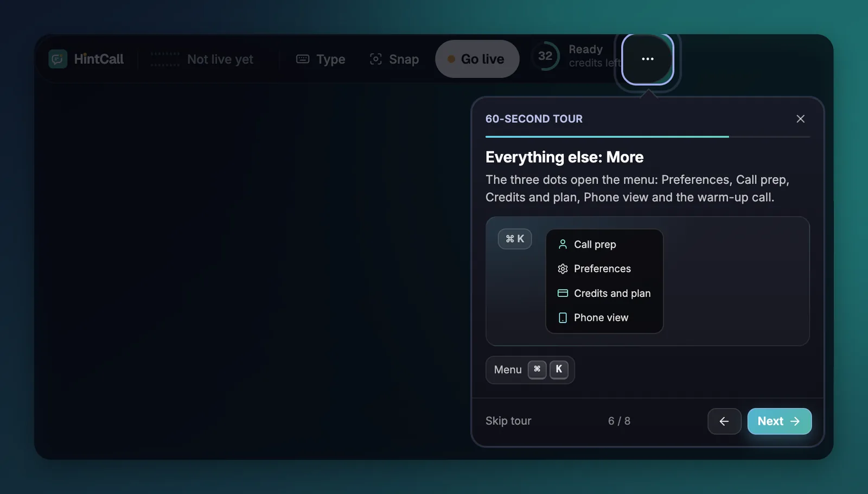The image size is (868, 494).
Task: Click the dotted waveform indicator
Action: point(165,59)
